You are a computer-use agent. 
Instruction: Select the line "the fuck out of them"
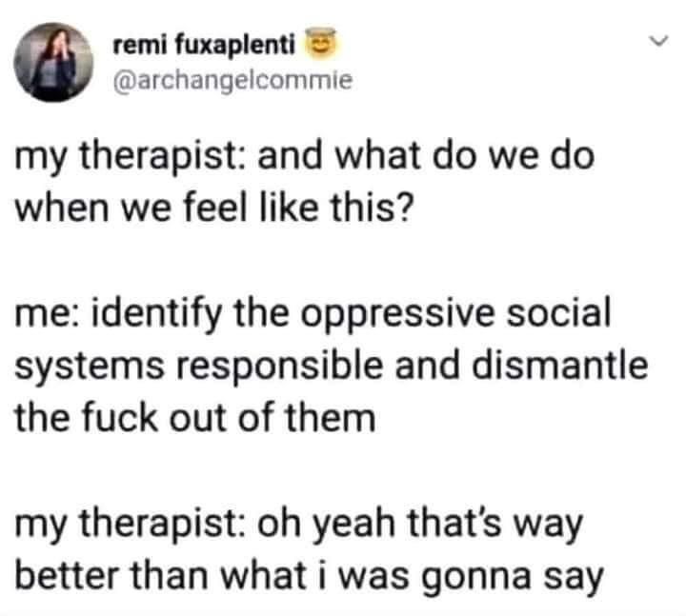(195, 417)
